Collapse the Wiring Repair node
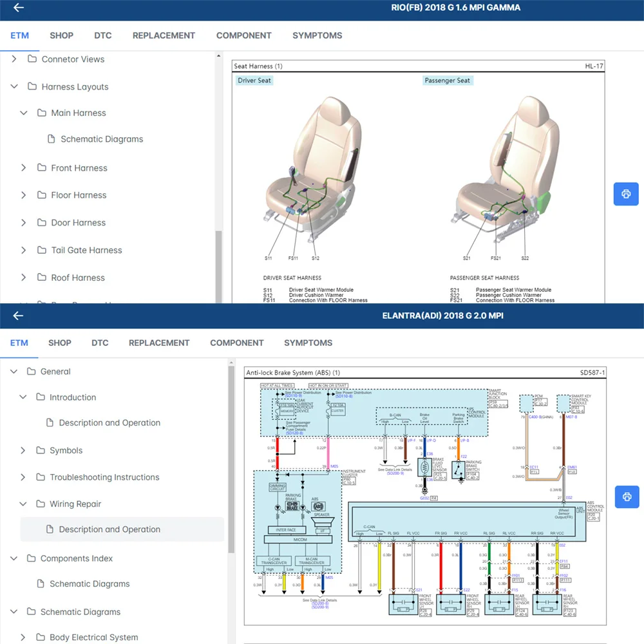The width and height of the screenshot is (644, 644). click(24, 504)
